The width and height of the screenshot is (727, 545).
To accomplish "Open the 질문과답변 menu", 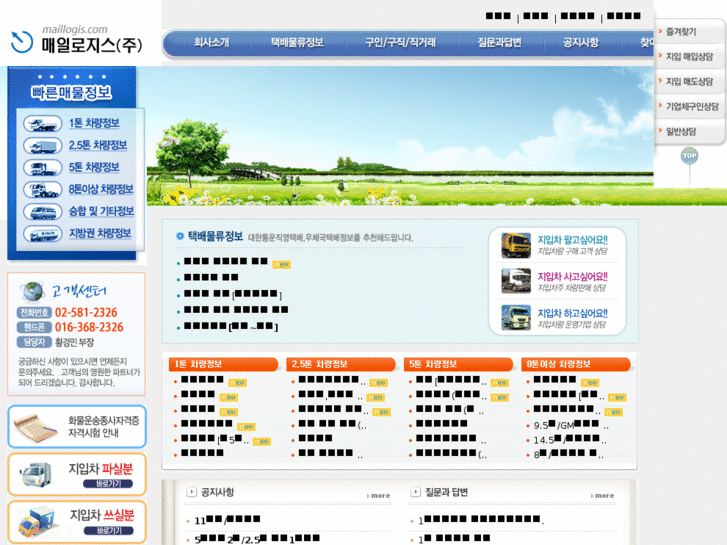I will 499,43.
